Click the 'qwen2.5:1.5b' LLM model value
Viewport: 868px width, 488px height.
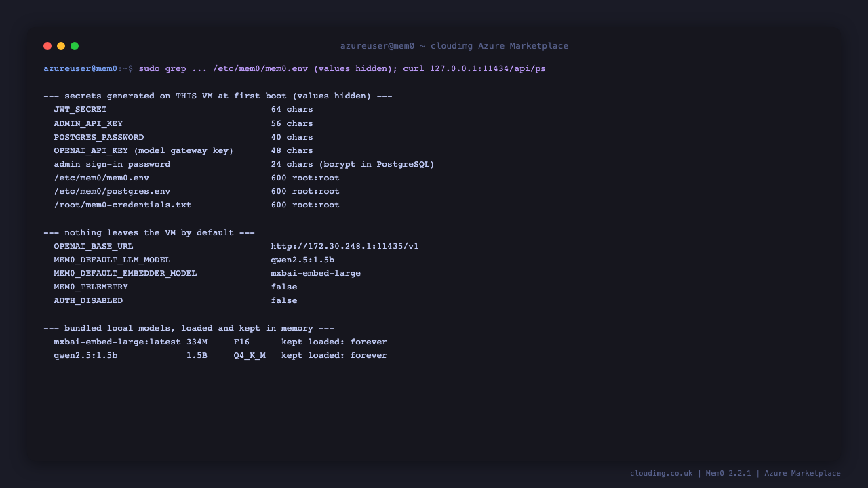pos(303,260)
